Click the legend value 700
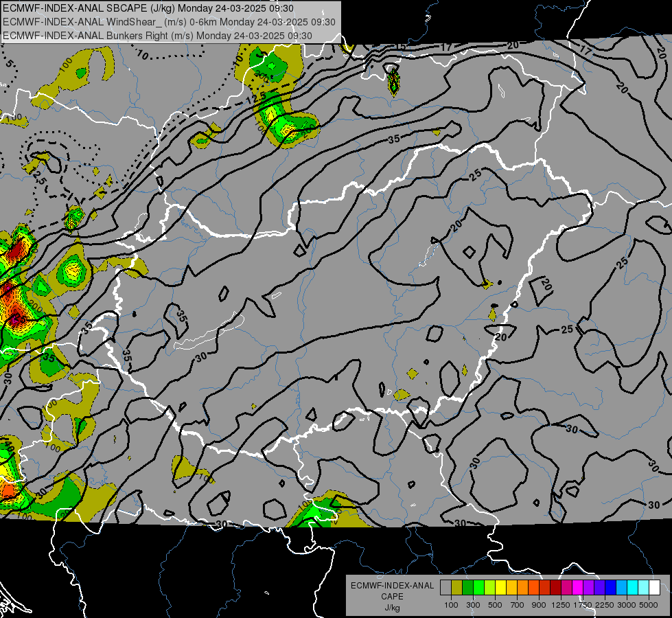672x618 pixels. point(518,605)
